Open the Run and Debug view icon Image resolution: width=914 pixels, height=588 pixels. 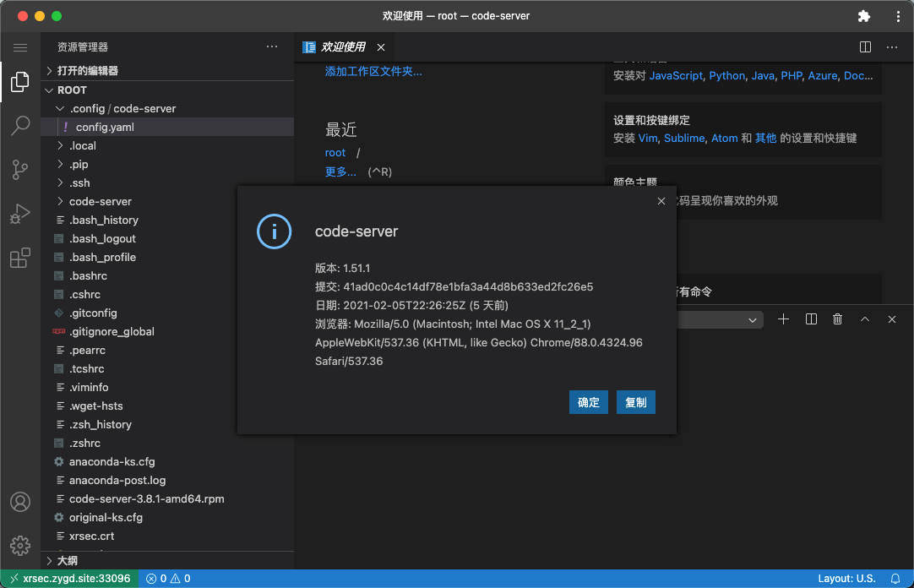pos(19,214)
